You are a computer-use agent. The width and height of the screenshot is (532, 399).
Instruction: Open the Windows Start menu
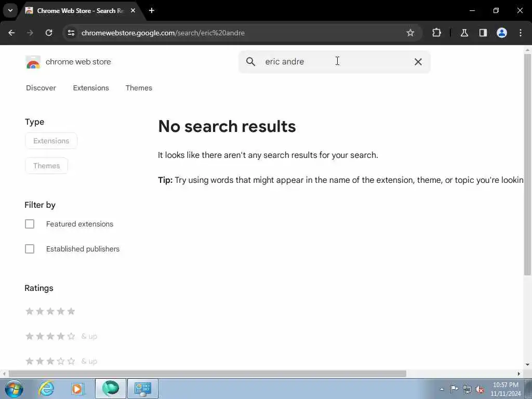[14, 389]
